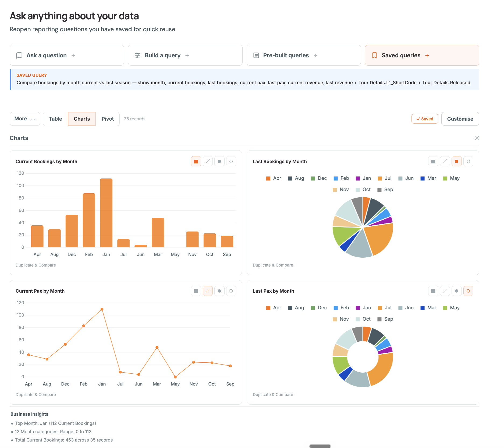Click Duplicate & Compare under Current Pax

(x=36, y=395)
